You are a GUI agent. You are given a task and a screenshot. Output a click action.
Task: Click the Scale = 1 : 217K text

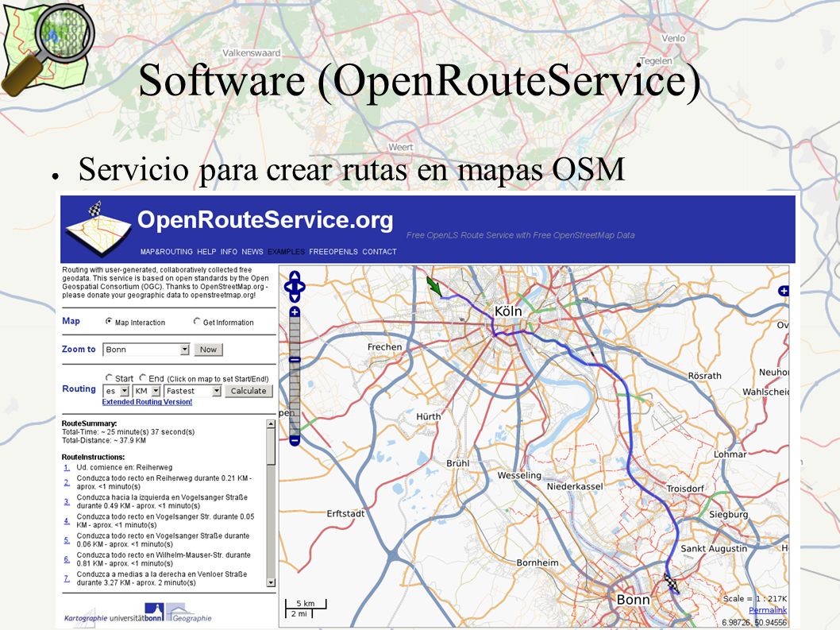coord(755,599)
